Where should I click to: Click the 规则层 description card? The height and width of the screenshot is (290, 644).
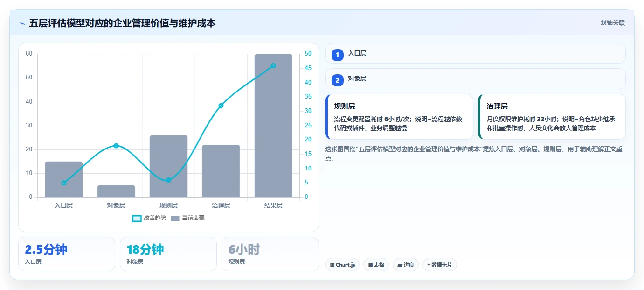tap(399, 117)
